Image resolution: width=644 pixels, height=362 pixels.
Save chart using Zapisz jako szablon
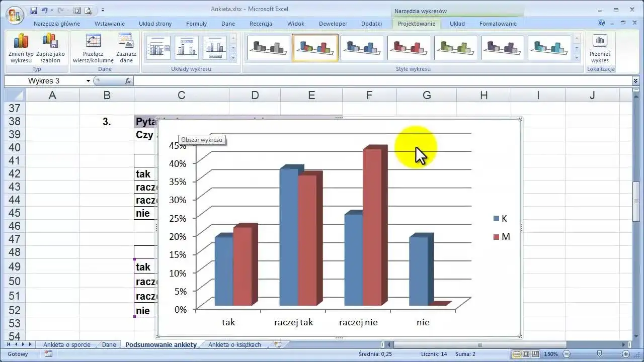click(50, 48)
